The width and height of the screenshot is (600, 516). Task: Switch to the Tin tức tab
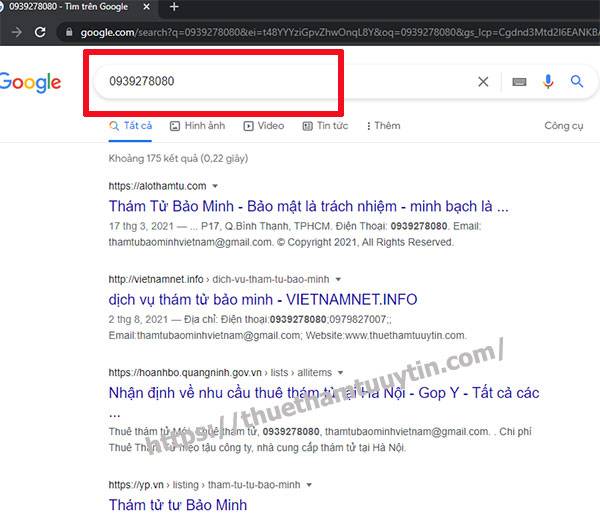click(325, 126)
